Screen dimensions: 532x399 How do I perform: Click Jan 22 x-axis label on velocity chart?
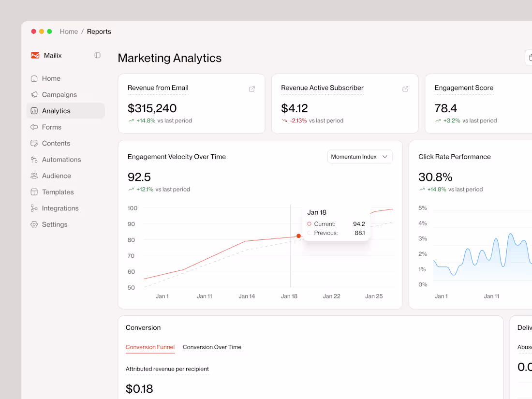331,296
